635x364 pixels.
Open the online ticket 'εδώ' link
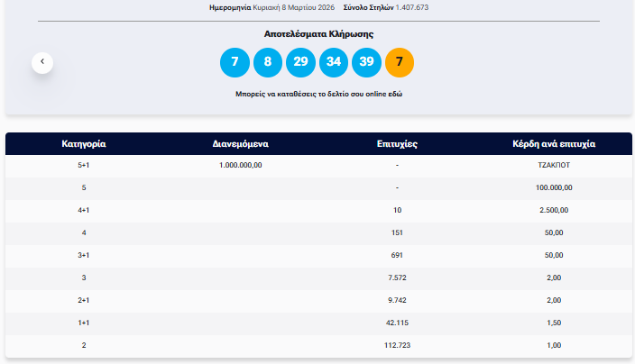393,94
